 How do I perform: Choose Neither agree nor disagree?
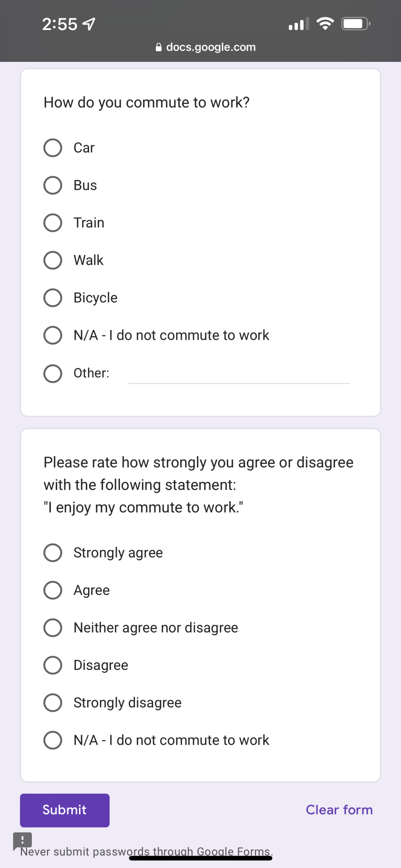pos(53,627)
